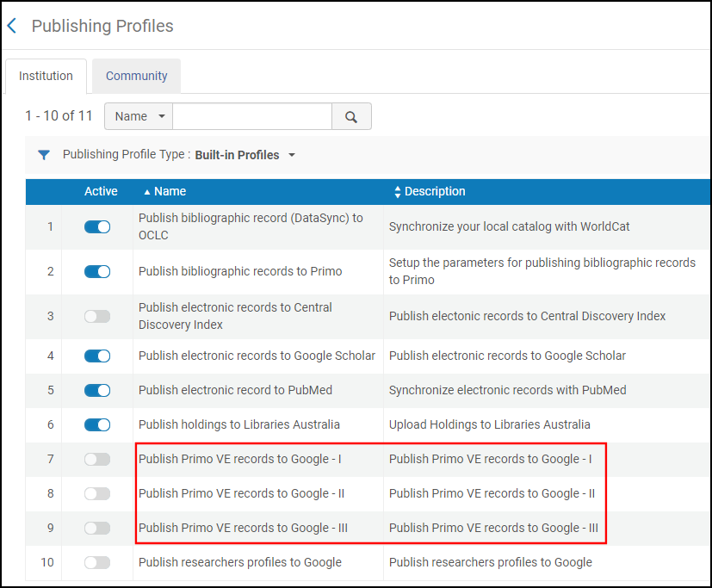Enable Primo VE records to Google - I
This screenshot has width=712, height=588.
(x=97, y=459)
